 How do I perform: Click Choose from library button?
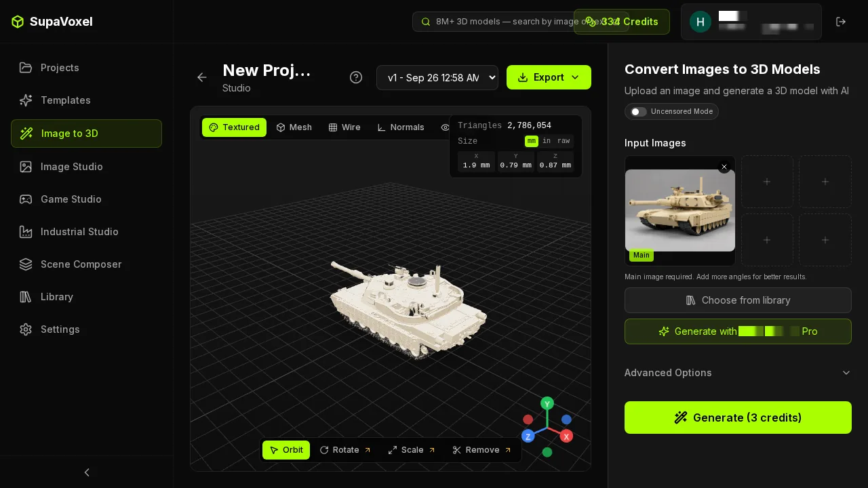pos(738,300)
